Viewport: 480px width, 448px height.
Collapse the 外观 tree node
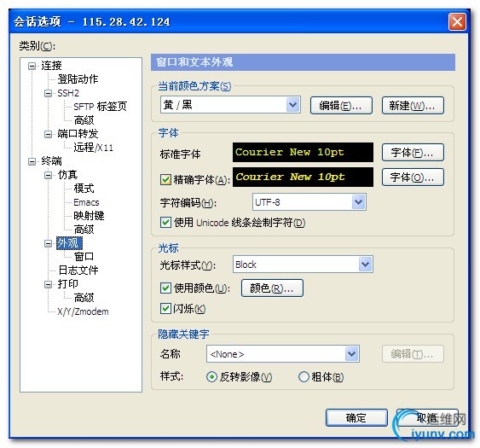48,243
